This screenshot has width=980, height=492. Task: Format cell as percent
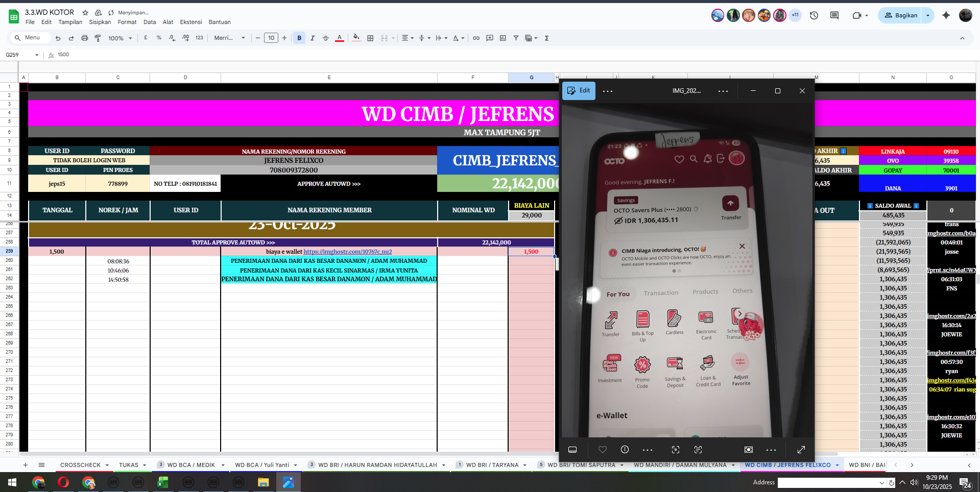159,38
